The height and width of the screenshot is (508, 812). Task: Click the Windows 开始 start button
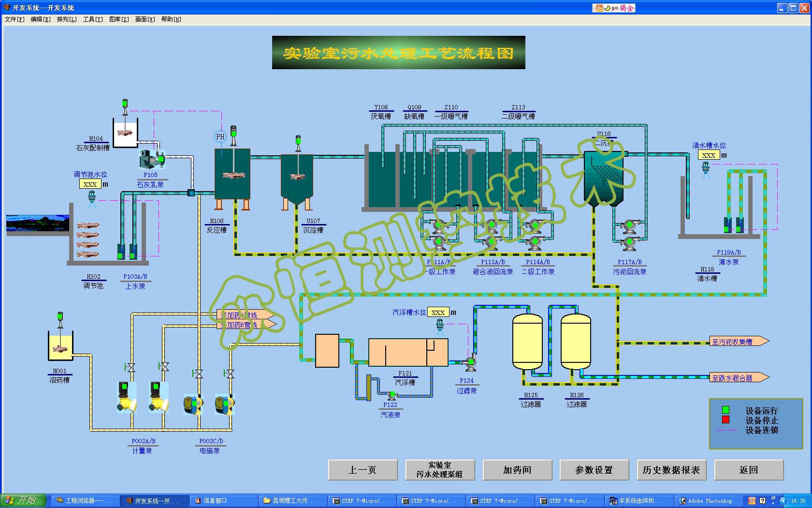tap(23, 500)
